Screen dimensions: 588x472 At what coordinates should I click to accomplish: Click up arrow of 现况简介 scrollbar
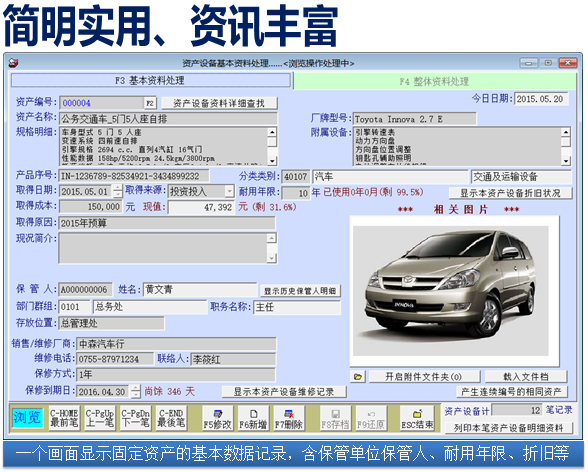pyautogui.click(x=272, y=238)
